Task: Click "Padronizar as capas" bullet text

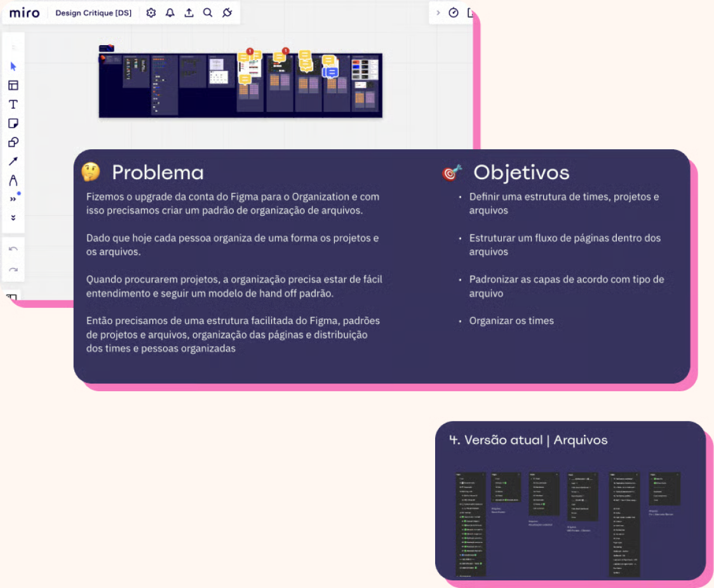Action: point(567,286)
